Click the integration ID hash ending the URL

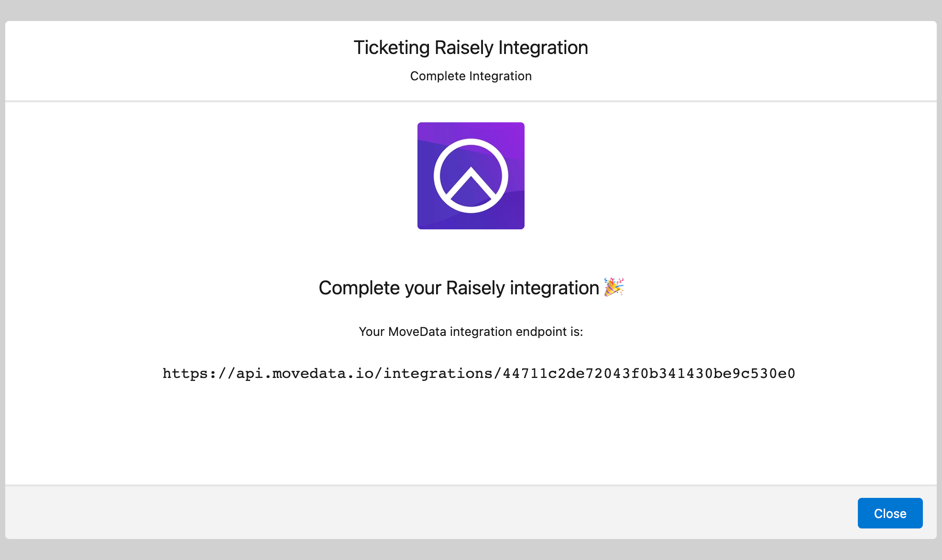coord(649,374)
